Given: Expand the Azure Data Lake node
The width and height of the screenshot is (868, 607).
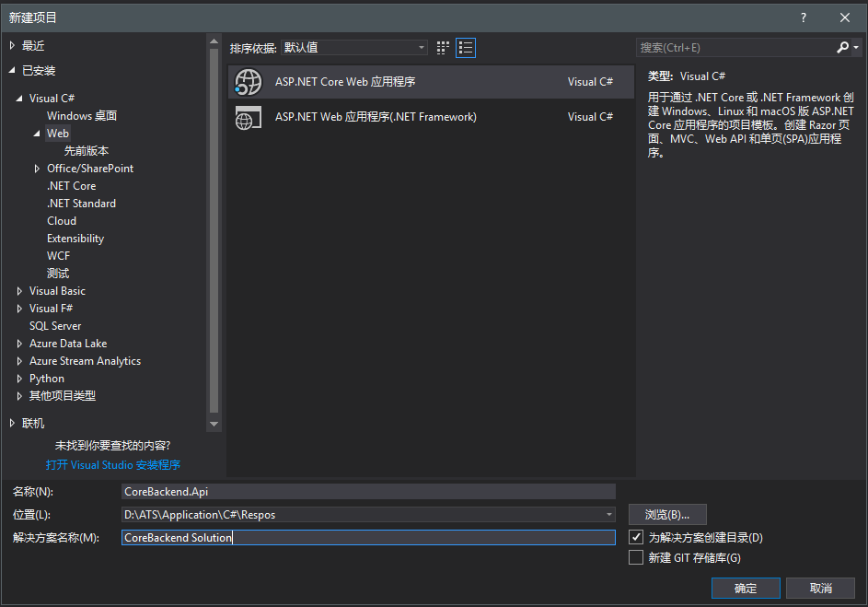Looking at the screenshot, I should [19, 344].
